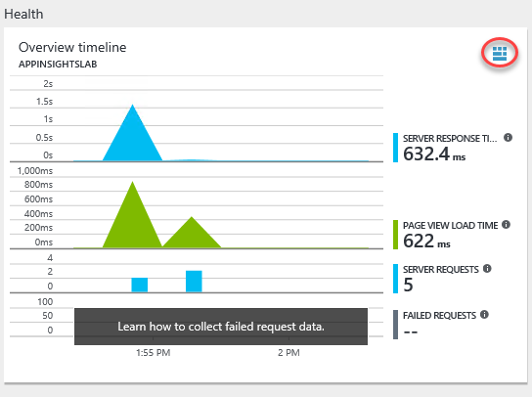532x397 pixels.
Task: Click the green Page View Load Time color bar
Action: (395, 235)
